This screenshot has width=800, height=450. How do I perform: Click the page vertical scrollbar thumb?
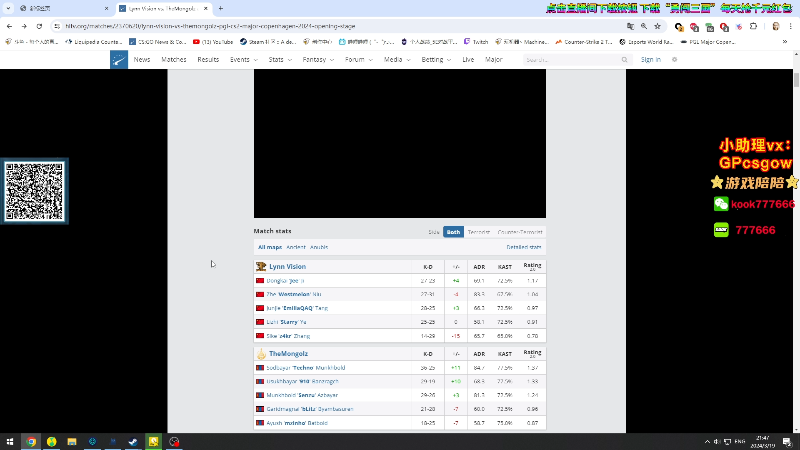[x=796, y=80]
